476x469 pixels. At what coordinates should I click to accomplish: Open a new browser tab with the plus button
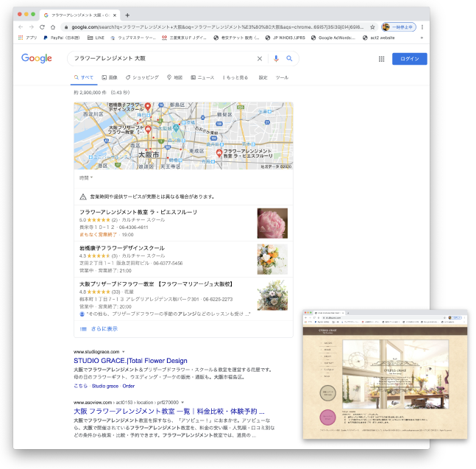coord(127,15)
